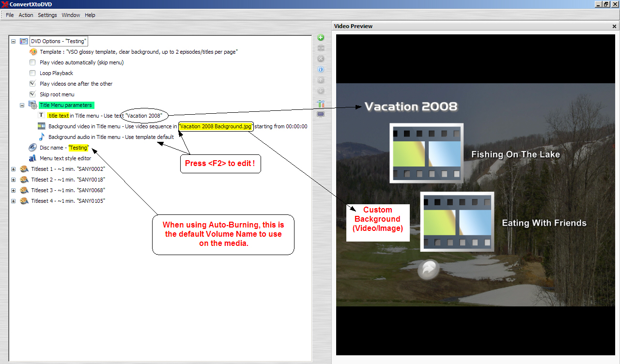Select the title text "Vacation 2008" row
The width and height of the screenshot is (620, 364).
coord(105,116)
